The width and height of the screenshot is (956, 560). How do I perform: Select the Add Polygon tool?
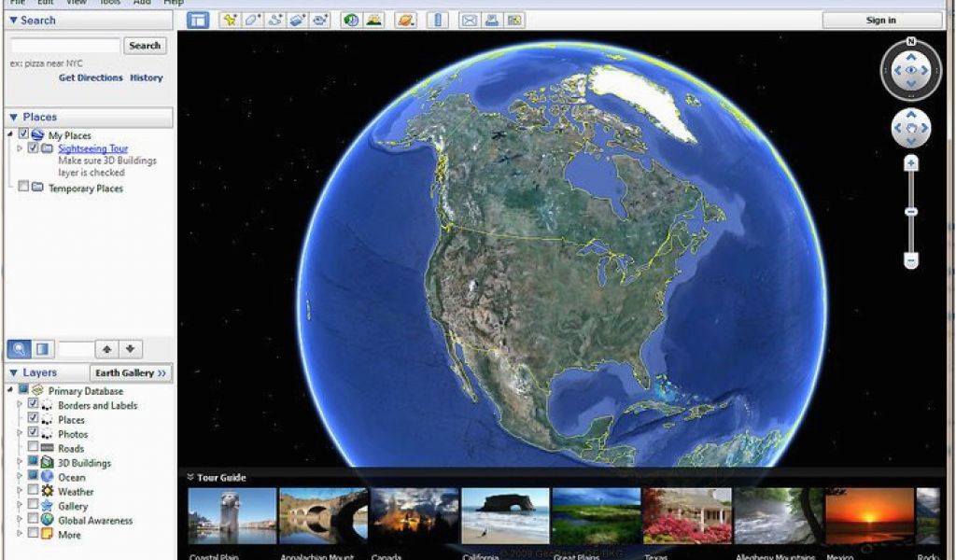tap(252, 21)
